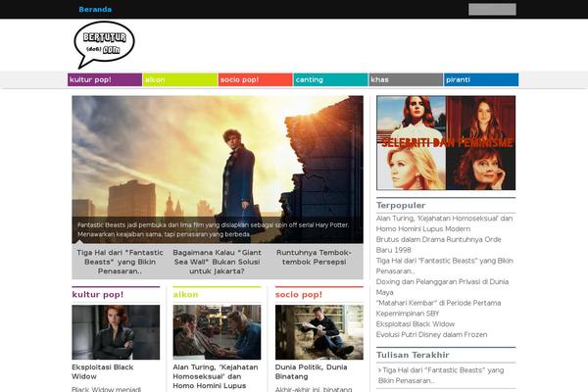Open Terpopuler link about Alan Turing
588x392 pixels.
point(444,223)
